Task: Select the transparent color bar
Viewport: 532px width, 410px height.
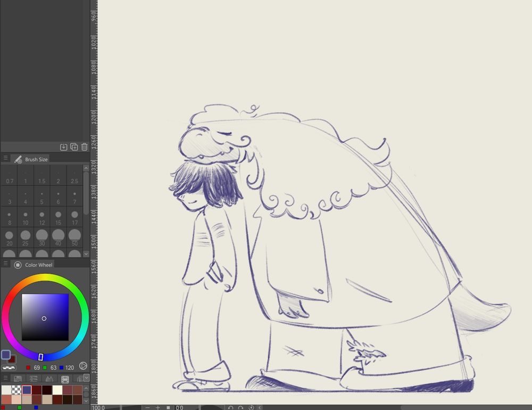Action: point(9,367)
